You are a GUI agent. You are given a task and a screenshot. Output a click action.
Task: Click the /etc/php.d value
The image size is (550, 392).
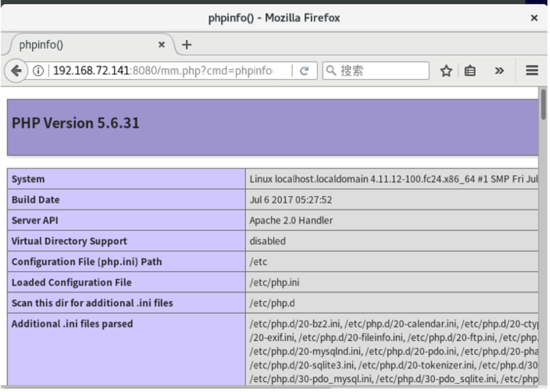tap(272, 303)
